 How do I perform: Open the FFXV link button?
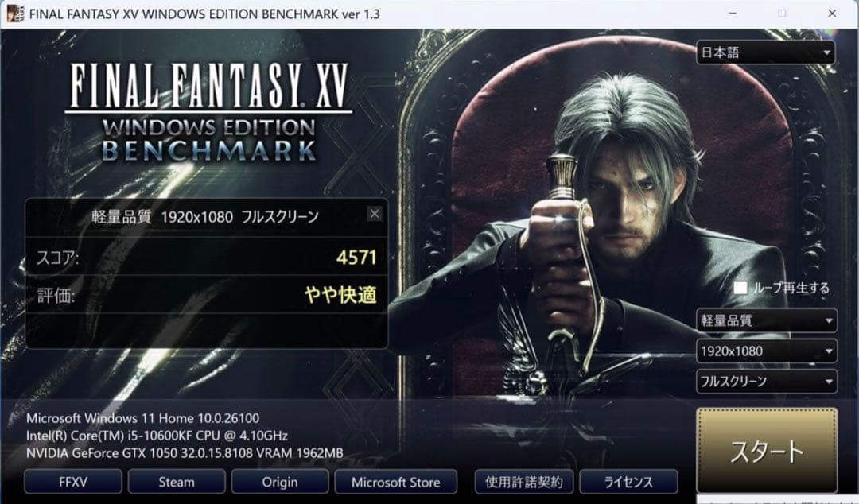[x=73, y=482]
